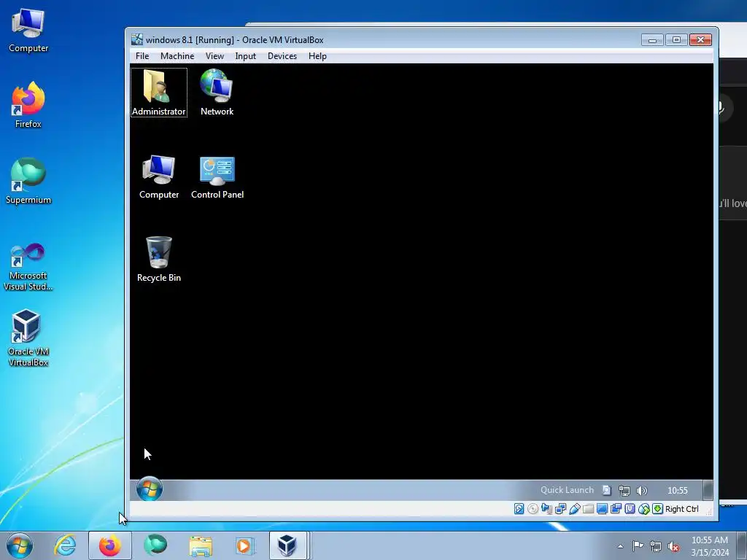This screenshot has width=747, height=560.
Task: Click the show desktop strip in the VM taskbar
Action: click(x=708, y=490)
